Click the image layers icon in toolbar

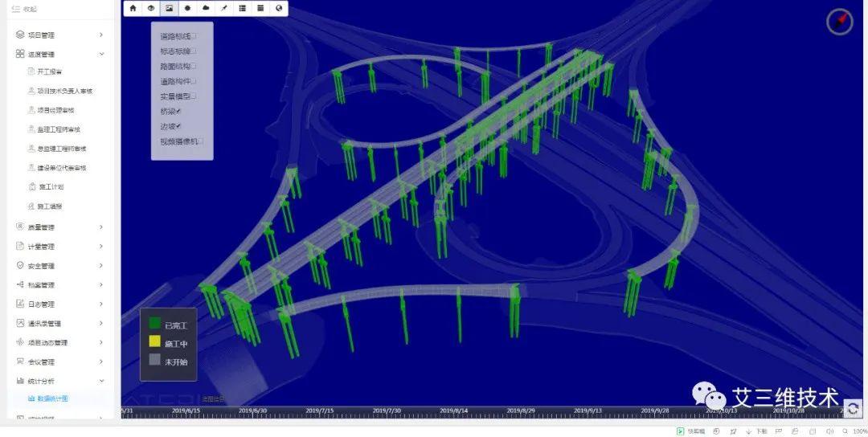tap(170, 8)
